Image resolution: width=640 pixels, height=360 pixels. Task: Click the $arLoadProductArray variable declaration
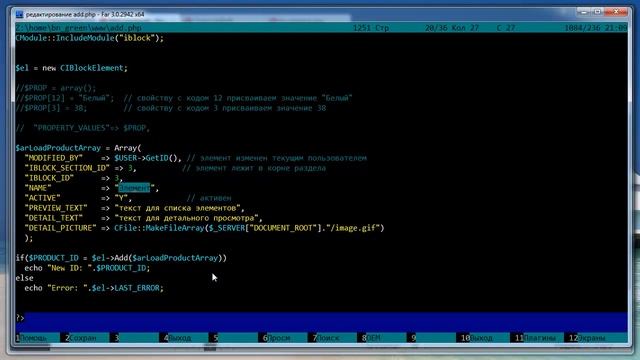tap(58, 148)
